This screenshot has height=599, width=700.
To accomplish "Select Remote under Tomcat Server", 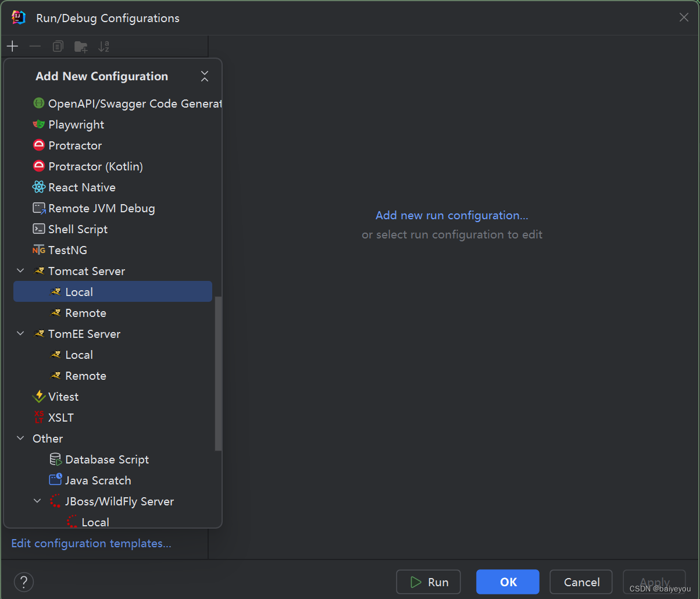I will [x=113, y=313].
